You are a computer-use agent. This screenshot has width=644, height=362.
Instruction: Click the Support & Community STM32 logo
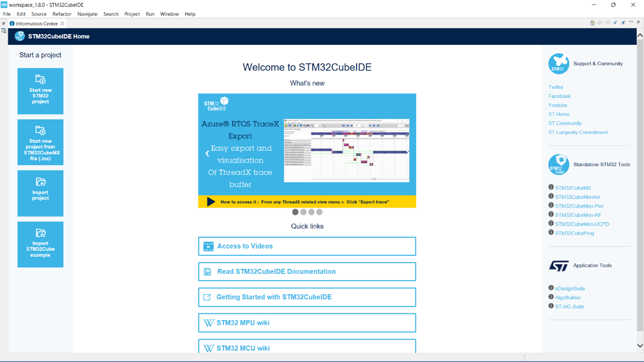558,63
